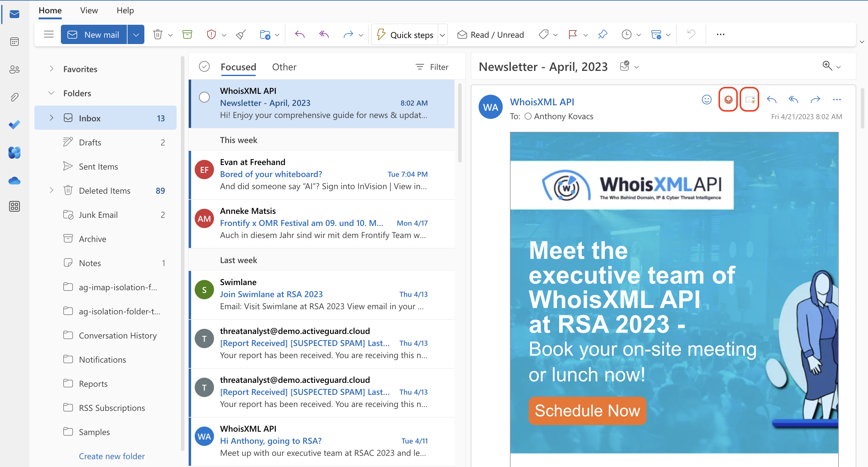Open the People contacts icon
868x467 pixels.
[x=14, y=69]
